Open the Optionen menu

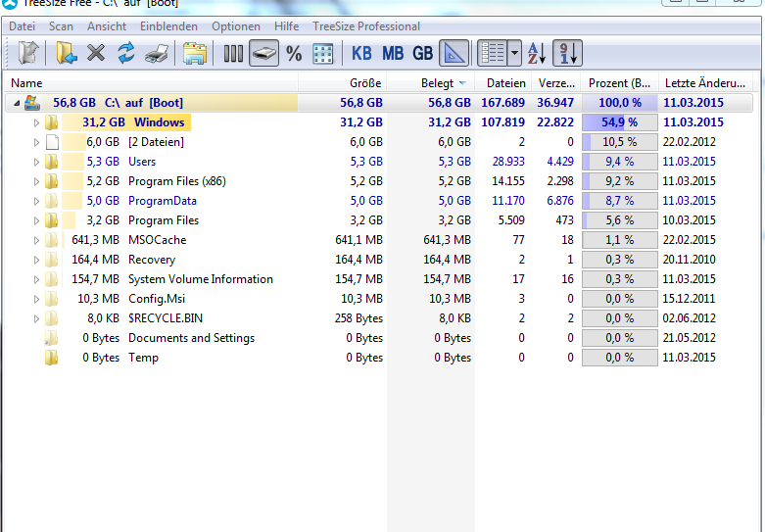pos(236,26)
